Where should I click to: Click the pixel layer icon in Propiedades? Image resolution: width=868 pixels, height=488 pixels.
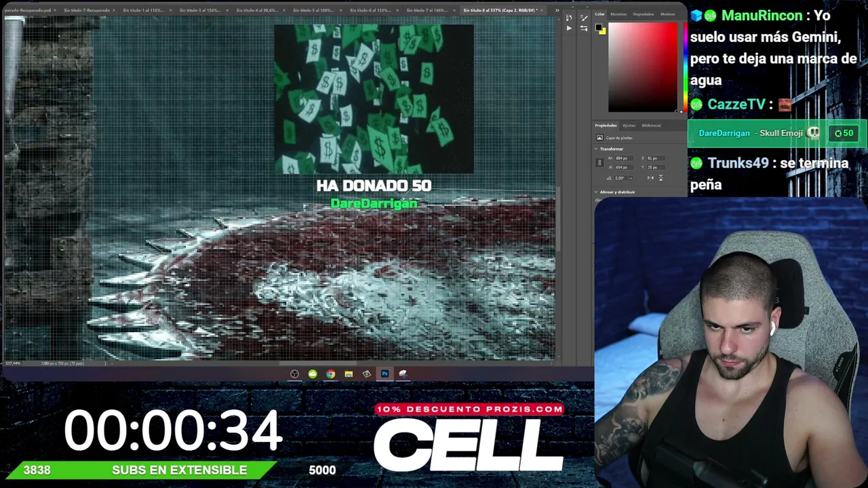[x=599, y=138]
